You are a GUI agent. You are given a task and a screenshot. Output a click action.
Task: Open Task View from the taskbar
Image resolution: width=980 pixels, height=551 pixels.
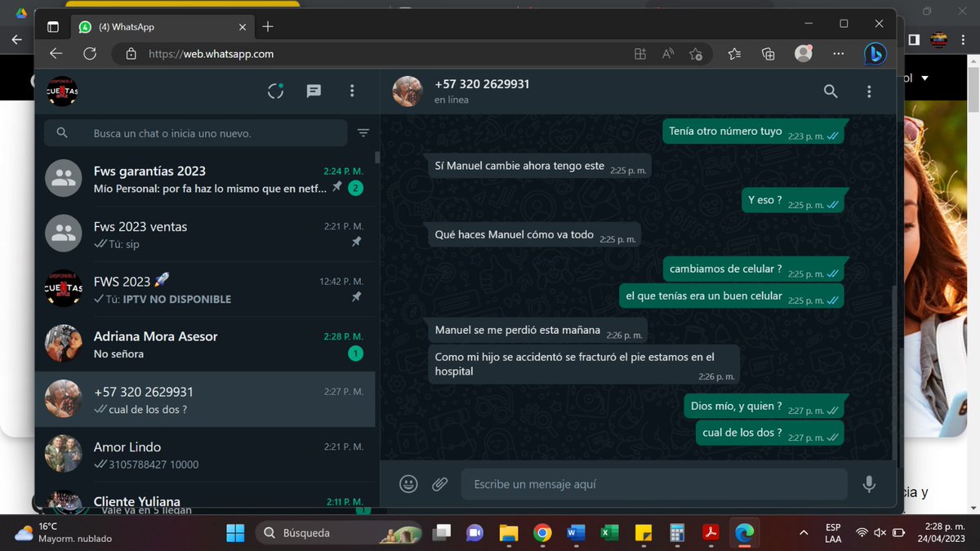tap(442, 533)
